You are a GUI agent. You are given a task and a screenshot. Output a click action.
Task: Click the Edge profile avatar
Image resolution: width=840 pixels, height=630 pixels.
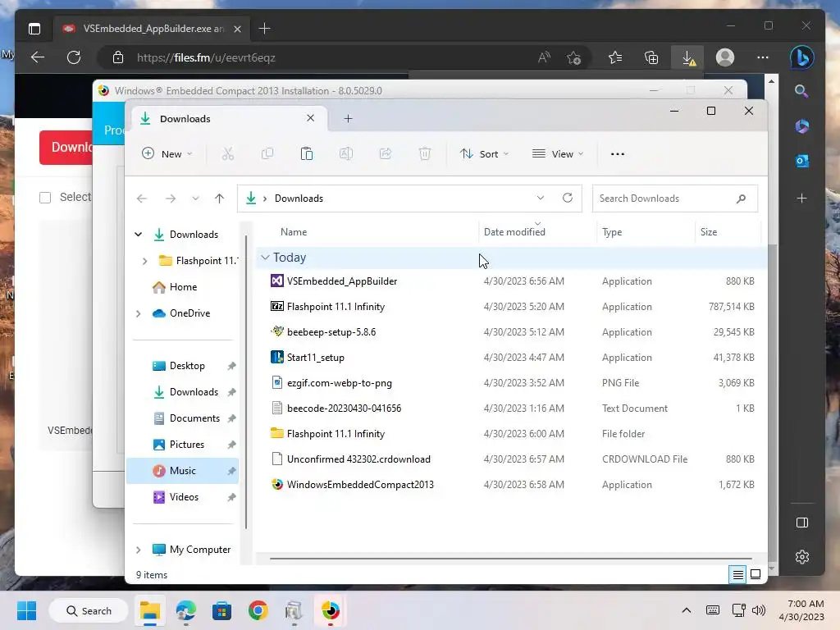[725, 58]
